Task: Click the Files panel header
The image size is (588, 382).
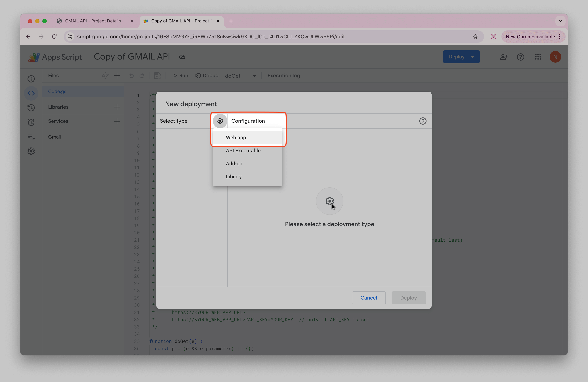Action: 53,75
